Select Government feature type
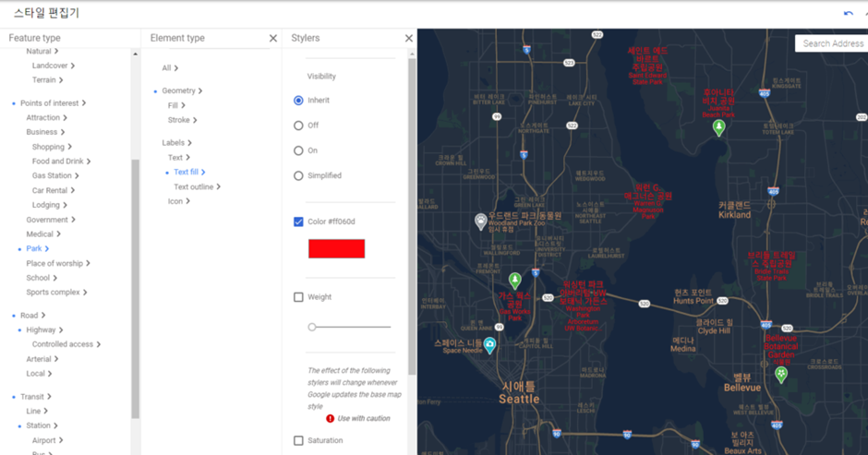The image size is (868, 455). click(x=51, y=220)
